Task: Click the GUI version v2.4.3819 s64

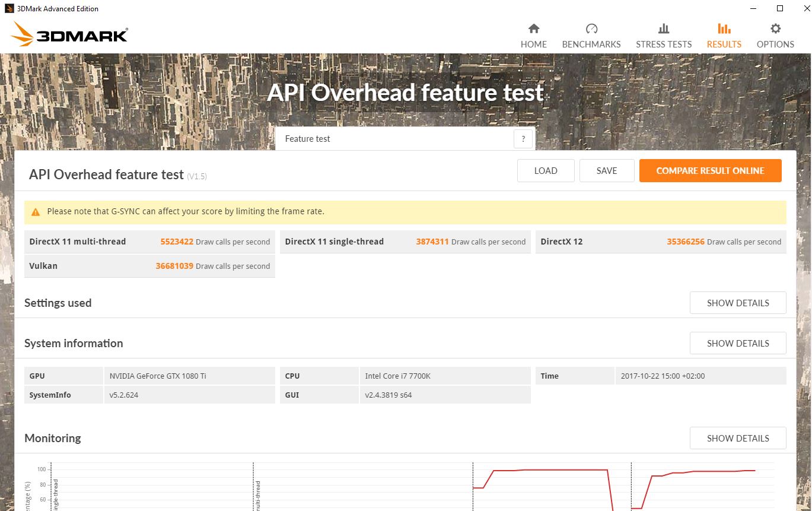Action: 390,395
